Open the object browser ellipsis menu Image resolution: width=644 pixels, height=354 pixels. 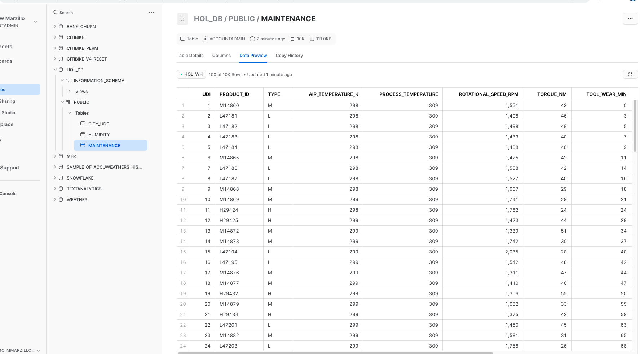click(x=151, y=13)
